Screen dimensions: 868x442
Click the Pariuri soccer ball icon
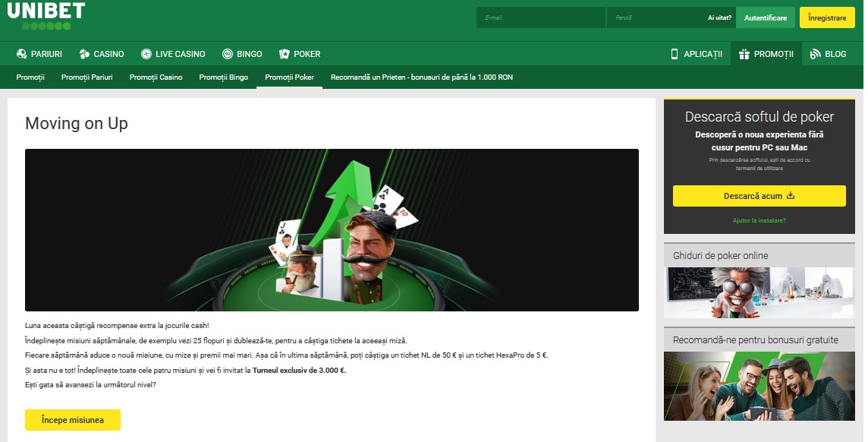tap(21, 54)
